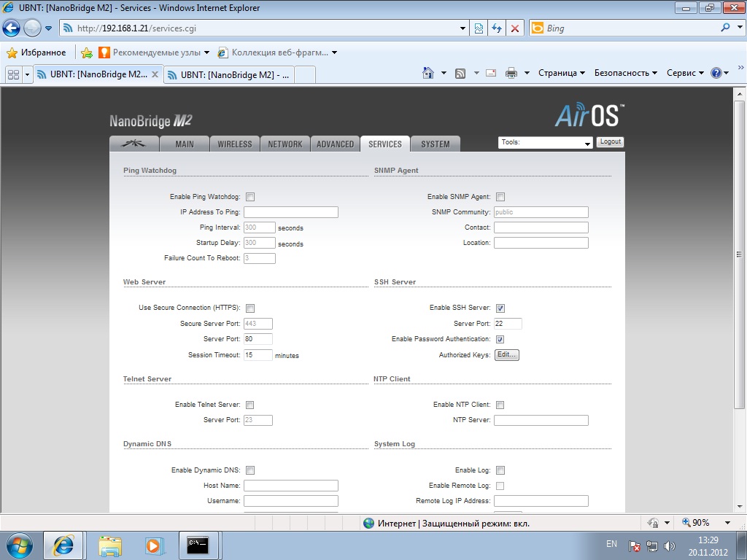Image resolution: width=747 pixels, height=560 pixels.
Task: Open the Ubiquiti logo tab in airOS
Action: click(134, 144)
